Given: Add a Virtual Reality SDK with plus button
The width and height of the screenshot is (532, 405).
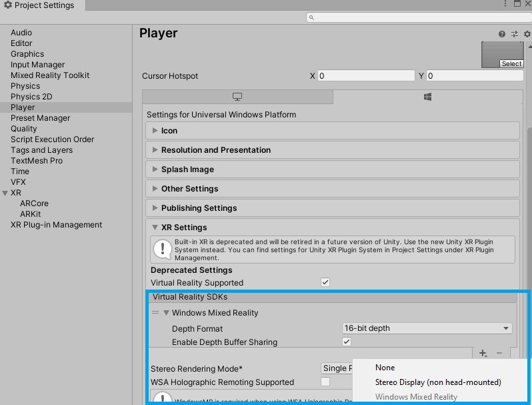Looking at the screenshot, I should (x=483, y=353).
